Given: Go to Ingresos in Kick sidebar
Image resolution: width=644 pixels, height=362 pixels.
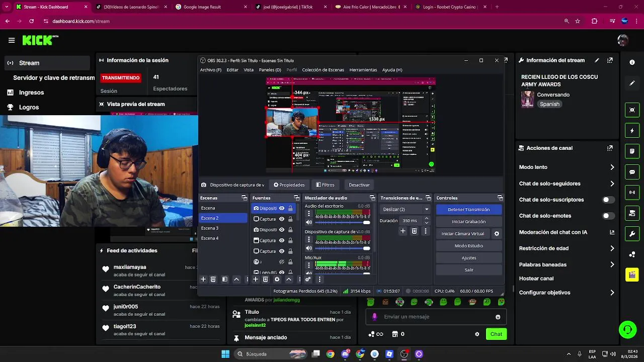Looking at the screenshot, I should [32, 93].
